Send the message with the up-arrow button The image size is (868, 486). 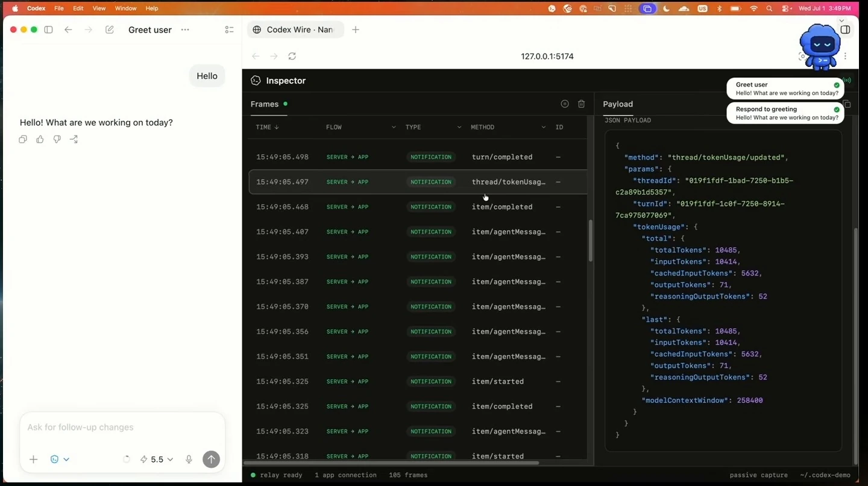[211, 460]
